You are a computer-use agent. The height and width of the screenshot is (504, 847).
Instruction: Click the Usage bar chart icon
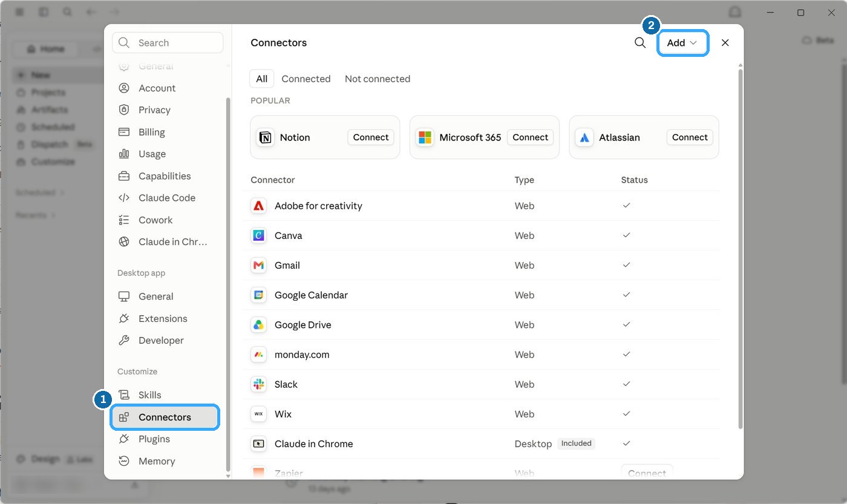(x=124, y=154)
